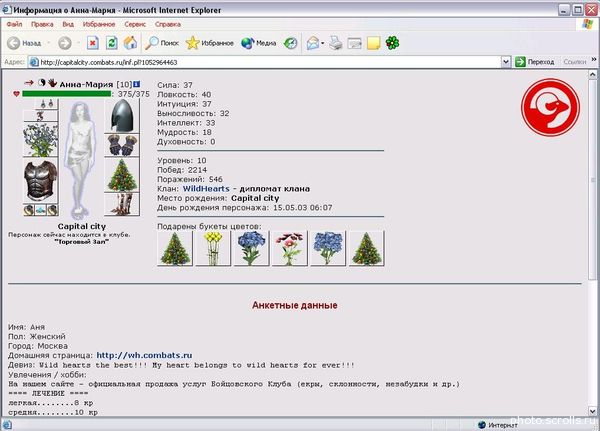Image resolution: width=600 pixels, height=431 pixels.
Task: Click the IE page icon in title bar
Action: (x=7, y=10)
